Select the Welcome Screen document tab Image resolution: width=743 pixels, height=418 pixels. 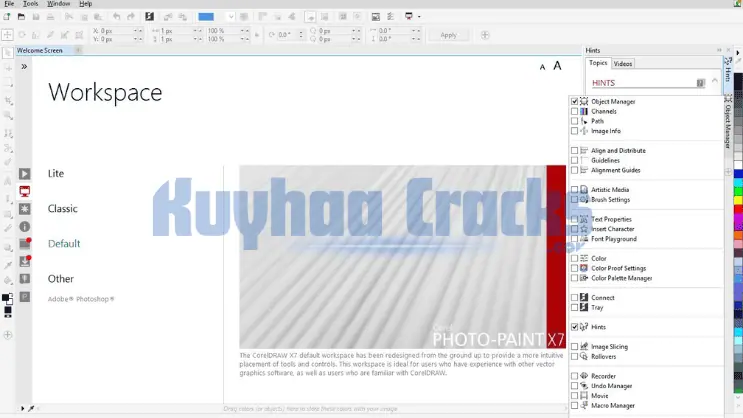[x=39, y=50]
